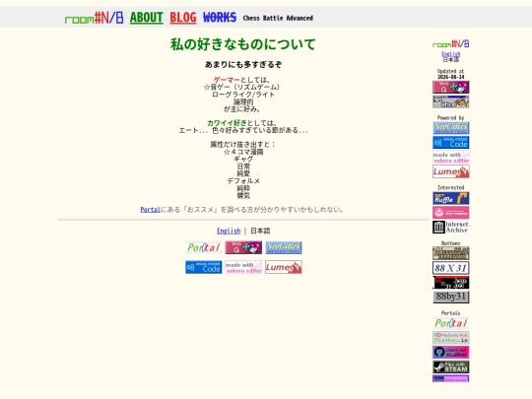Click the subtitle あまりにも多すぎるぞ

[x=243, y=64]
